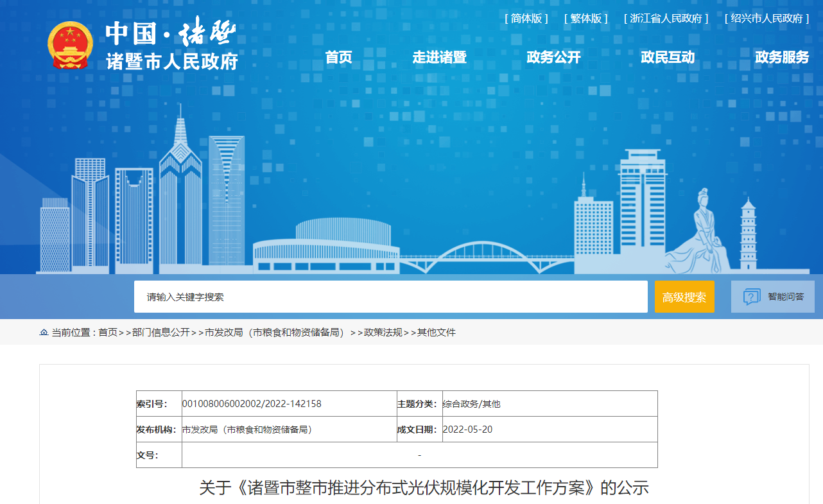Click the home icon beside 当前位置
The width and height of the screenshot is (823, 504).
[44, 333]
